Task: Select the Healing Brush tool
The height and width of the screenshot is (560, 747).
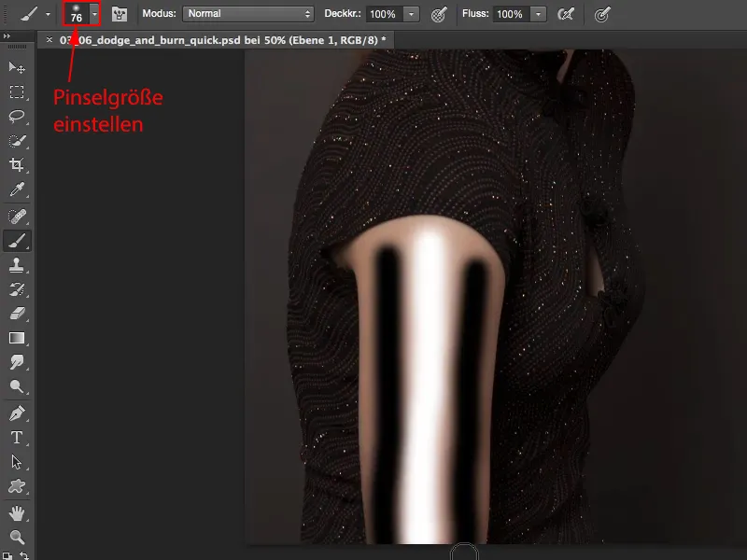Action: (17, 217)
